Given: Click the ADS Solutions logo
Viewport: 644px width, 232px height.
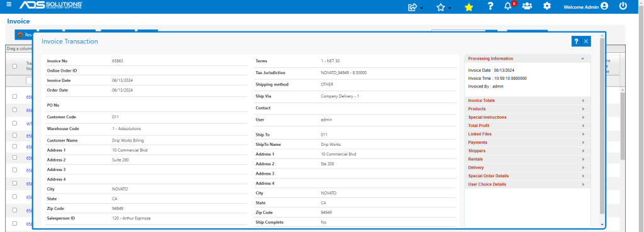Looking at the screenshot, I should click(52, 6).
